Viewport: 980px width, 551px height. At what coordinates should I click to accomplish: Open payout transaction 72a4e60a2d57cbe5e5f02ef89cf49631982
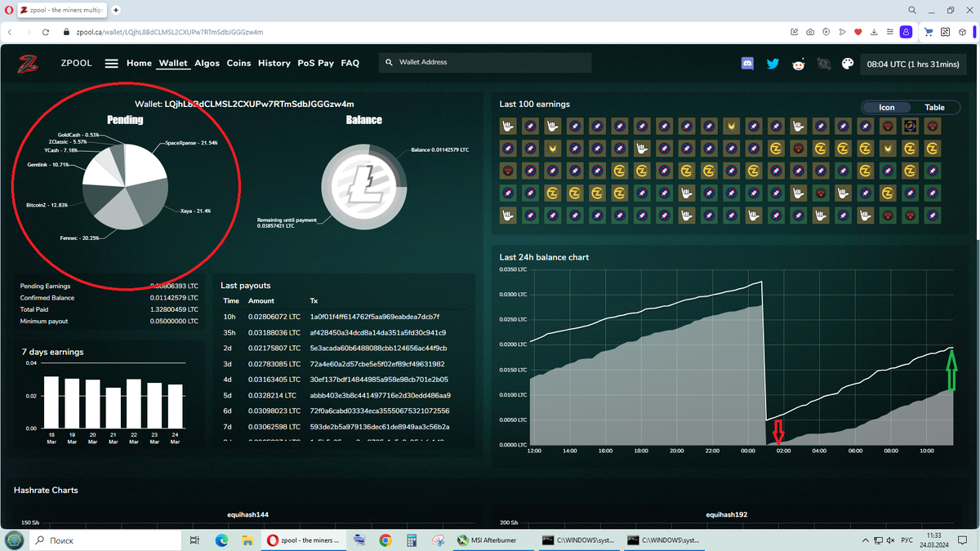click(377, 364)
